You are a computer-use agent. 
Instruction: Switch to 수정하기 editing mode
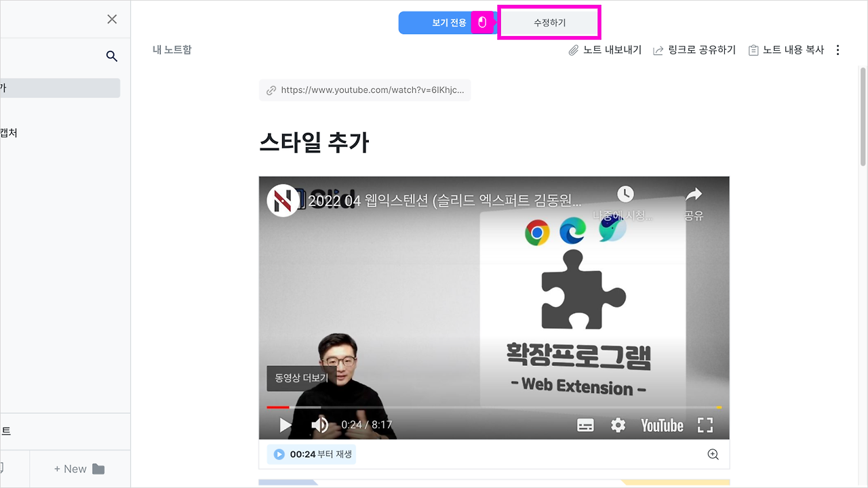click(x=549, y=22)
